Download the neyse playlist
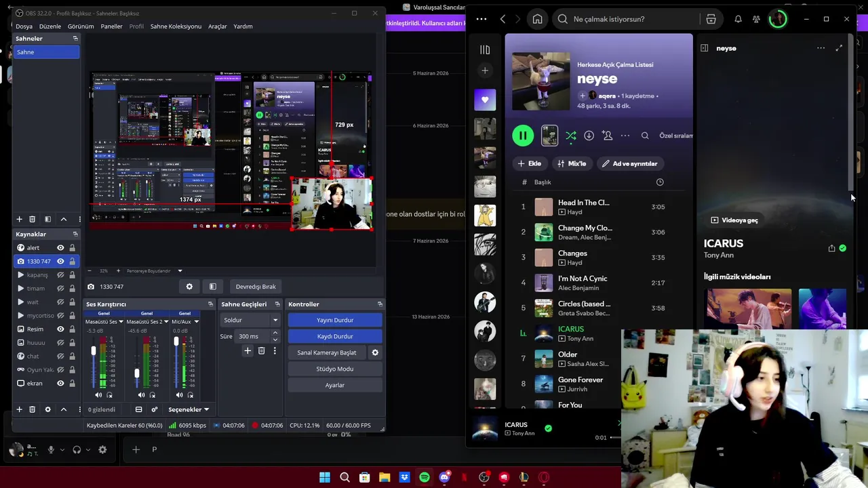Viewport: 868px width, 488px height. coord(589,136)
